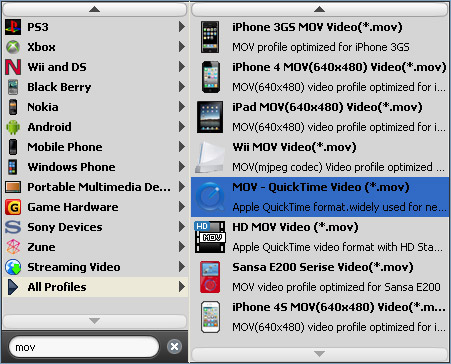Viewport: 451px width, 364px height.
Task: Click the iPhone 3GS thumbnail icon
Action: (210, 37)
